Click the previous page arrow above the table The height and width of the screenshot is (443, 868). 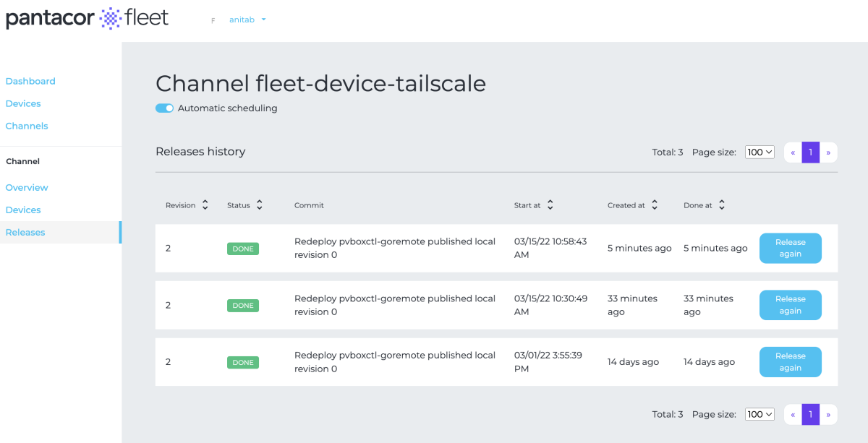(793, 152)
